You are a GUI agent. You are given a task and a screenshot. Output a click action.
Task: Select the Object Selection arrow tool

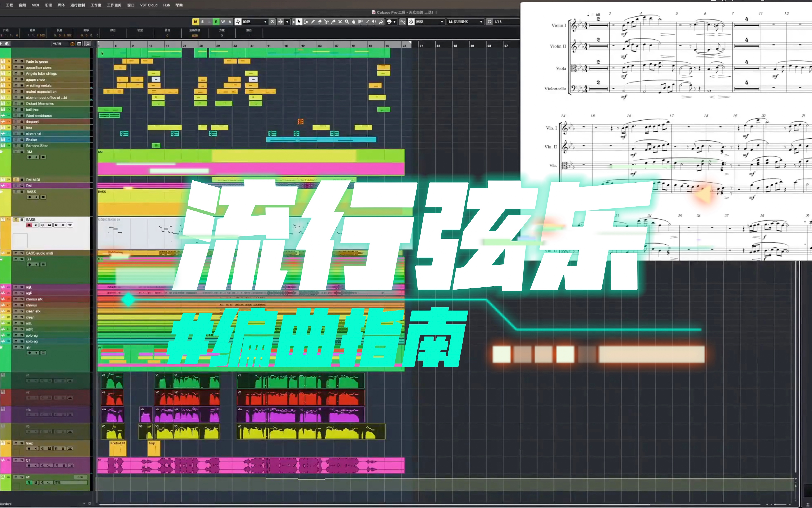click(x=299, y=22)
